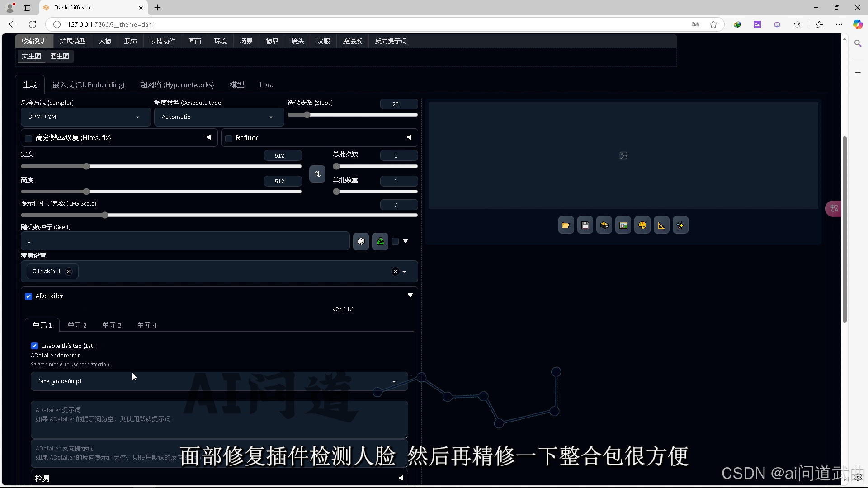Click the dice random seed icon
The width and height of the screenshot is (868, 488).
(361, 241)
